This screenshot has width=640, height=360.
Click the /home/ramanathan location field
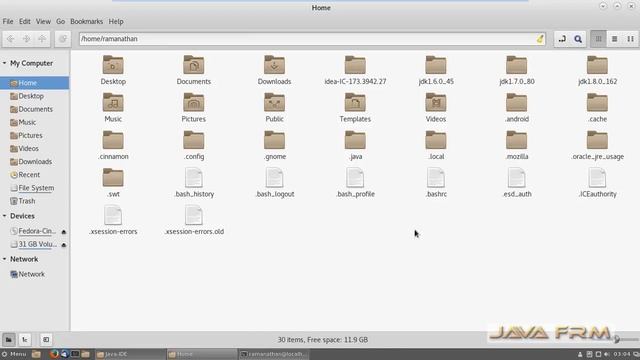(312, 39)
